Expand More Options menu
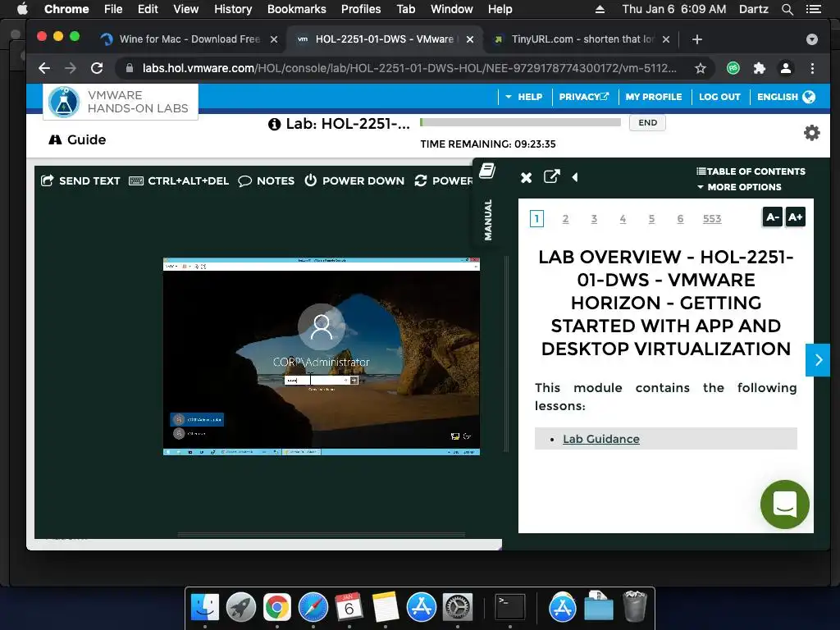Image resolution: width=840 pixels, height=630 pixels. click(739, 187)
